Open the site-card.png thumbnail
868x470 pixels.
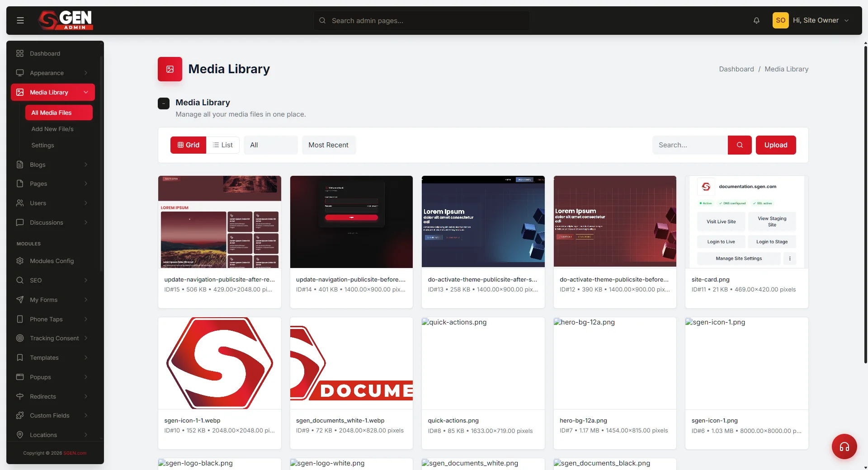[747, 222]
